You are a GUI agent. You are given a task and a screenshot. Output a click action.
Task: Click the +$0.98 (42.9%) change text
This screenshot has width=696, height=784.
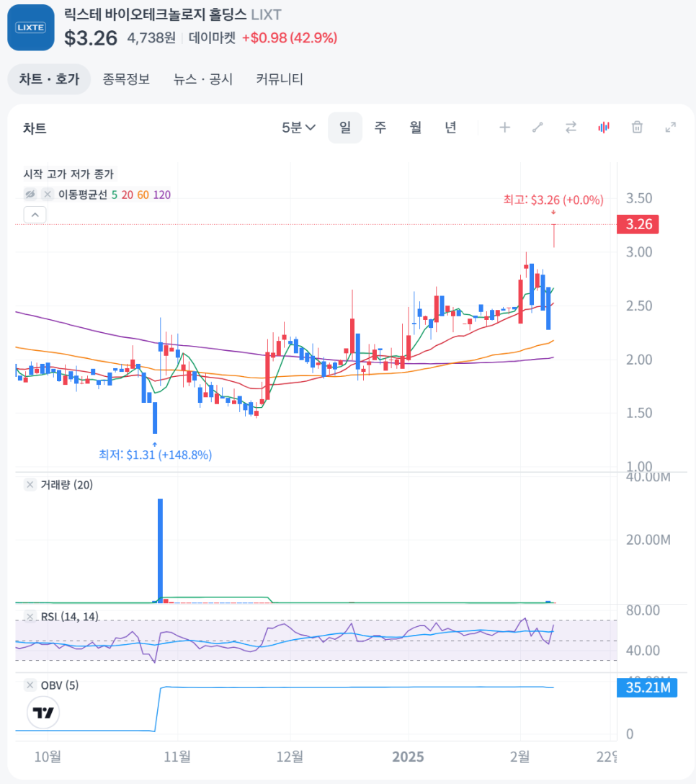(290, 37)
